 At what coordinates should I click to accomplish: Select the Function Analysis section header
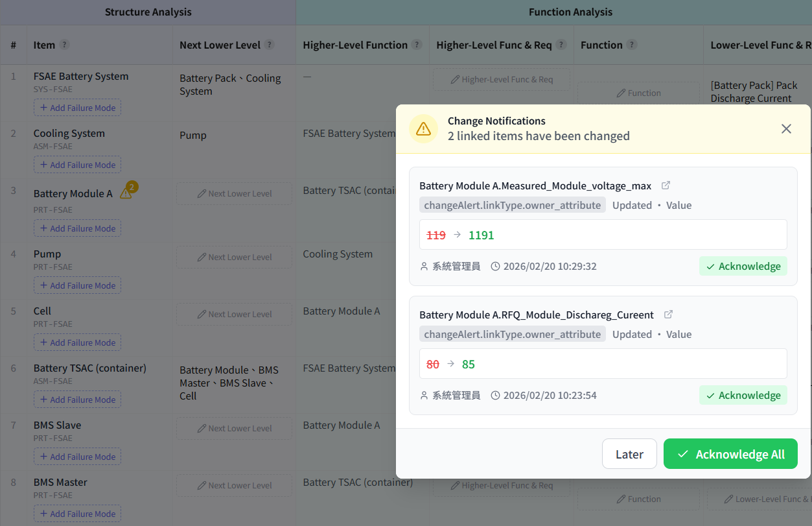click(570, 12)
